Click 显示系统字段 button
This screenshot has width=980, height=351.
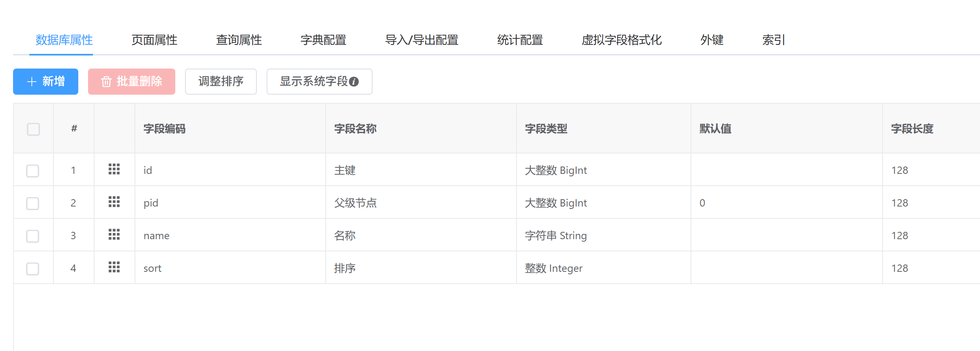[314, 82]
